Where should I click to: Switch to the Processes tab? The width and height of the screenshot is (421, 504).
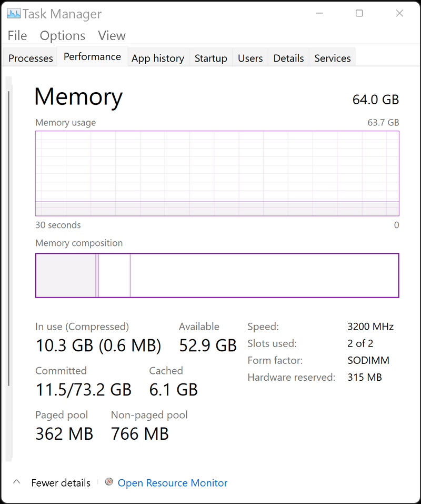[x=31, y=58]
